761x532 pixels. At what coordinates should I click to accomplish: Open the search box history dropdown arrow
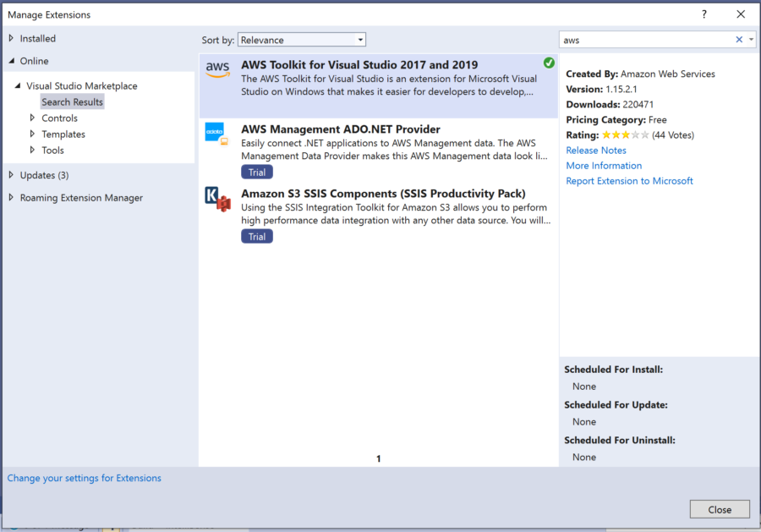(751, 39)
